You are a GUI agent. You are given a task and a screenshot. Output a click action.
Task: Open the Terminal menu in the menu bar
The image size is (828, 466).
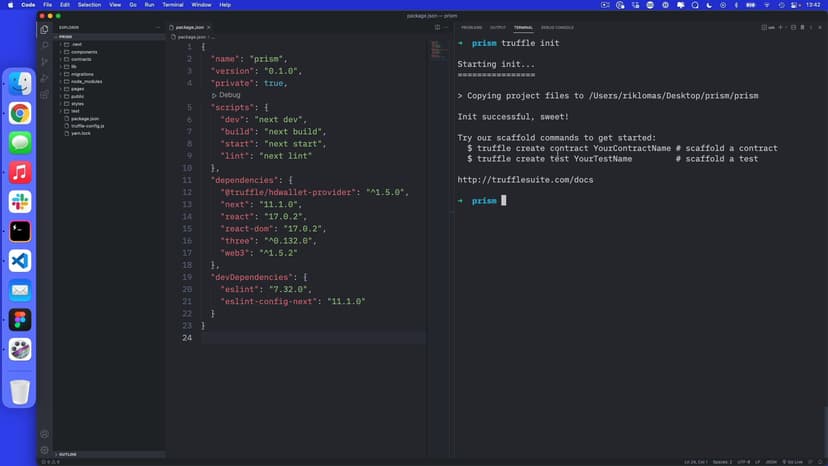(x=173, y=5)
